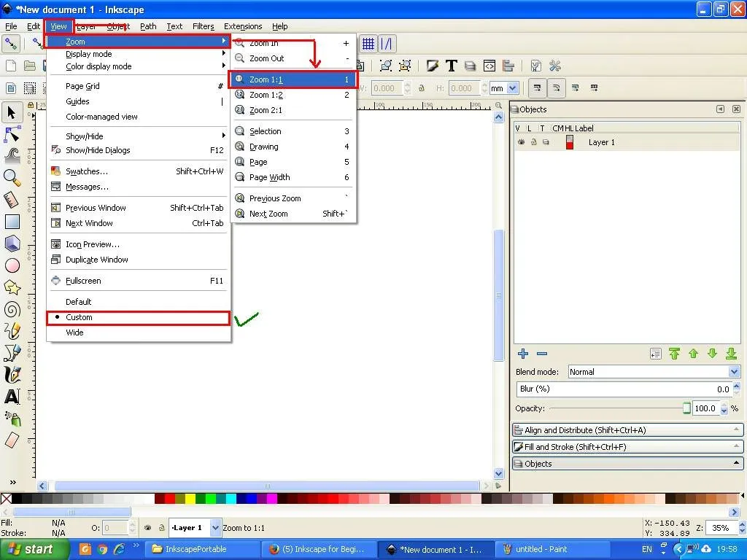The width and height of the screenshot is (747, 560).
Task: Remove layer with minus icon
Action: coord(542,354)
